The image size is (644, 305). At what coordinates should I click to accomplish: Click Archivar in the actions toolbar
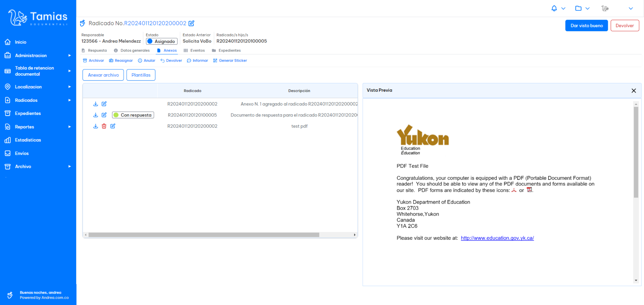coord(93,61)
